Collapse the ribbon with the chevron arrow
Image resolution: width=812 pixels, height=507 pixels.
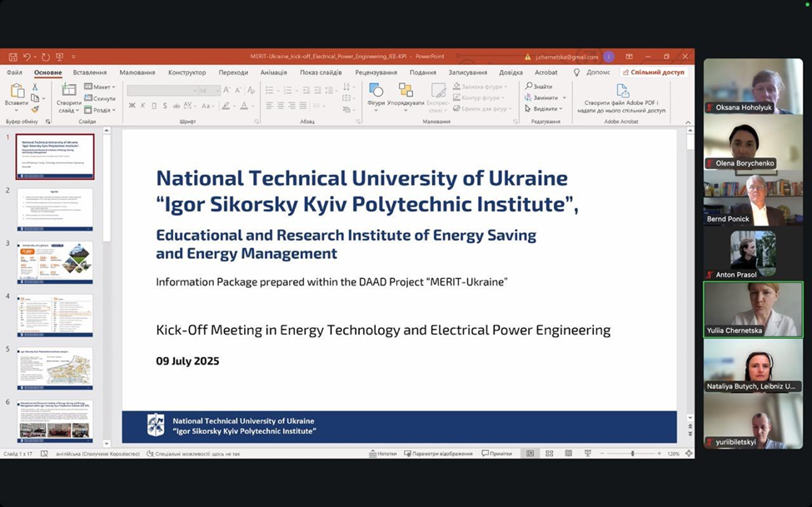click(688, 122)
